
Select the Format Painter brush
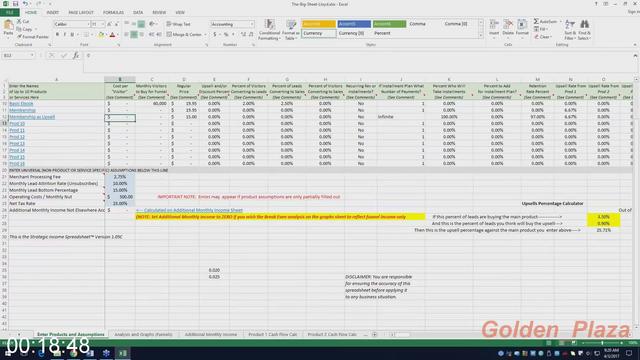coord(33,37)
